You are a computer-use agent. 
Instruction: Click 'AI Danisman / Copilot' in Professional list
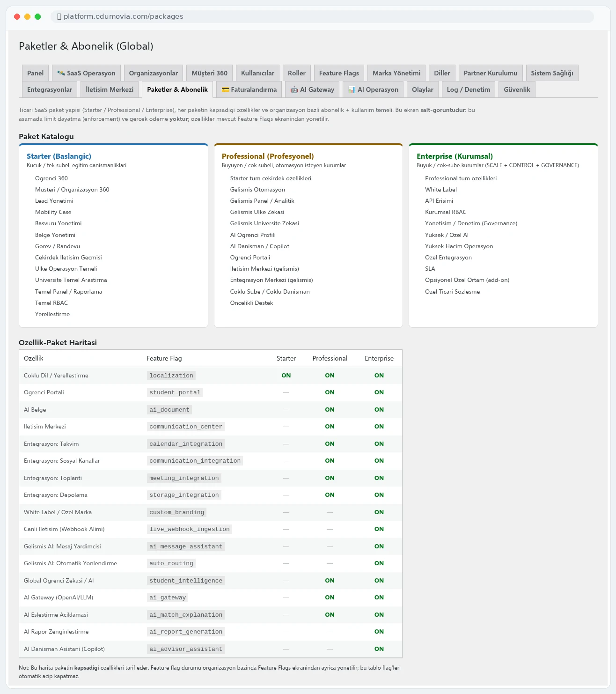pos(260,246)
